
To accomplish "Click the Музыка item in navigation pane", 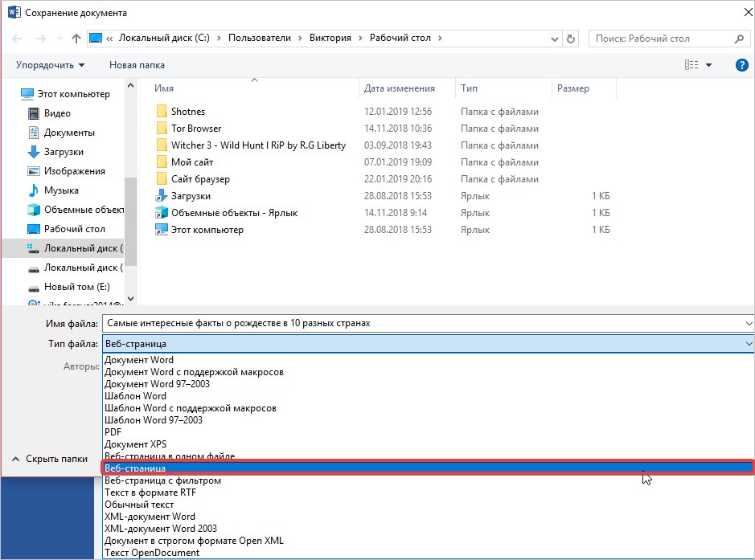I will point(60,190).
